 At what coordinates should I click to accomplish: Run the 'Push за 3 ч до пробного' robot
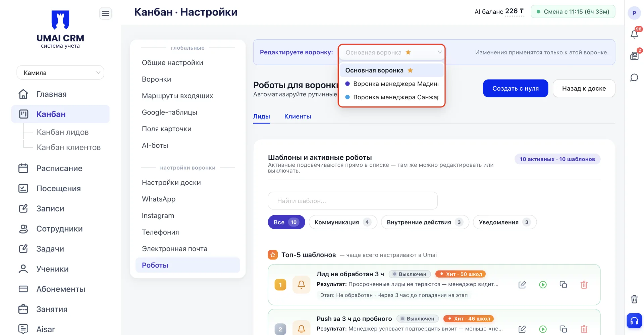(x=543, y=329)
